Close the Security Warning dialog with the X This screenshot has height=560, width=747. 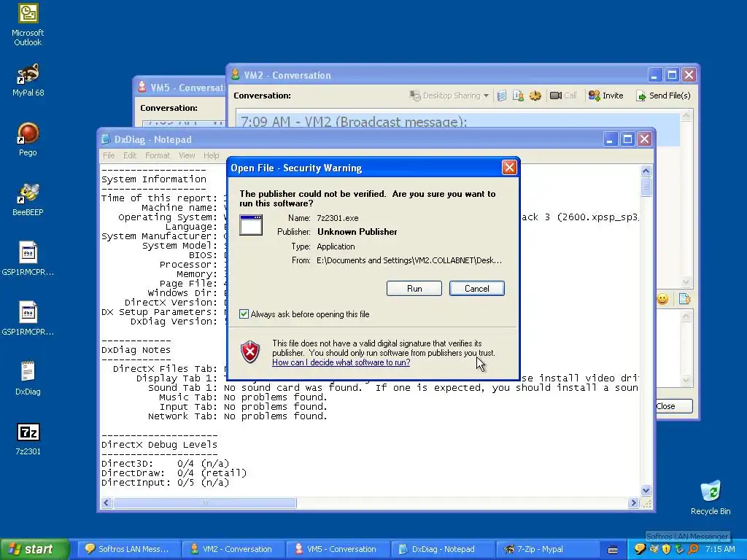click(x=509, y=168)
